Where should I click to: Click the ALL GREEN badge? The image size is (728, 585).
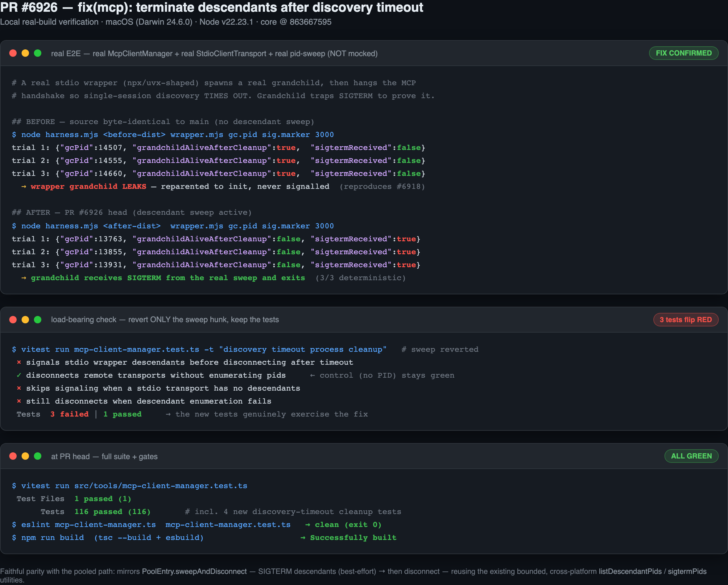tap(691, 456)
